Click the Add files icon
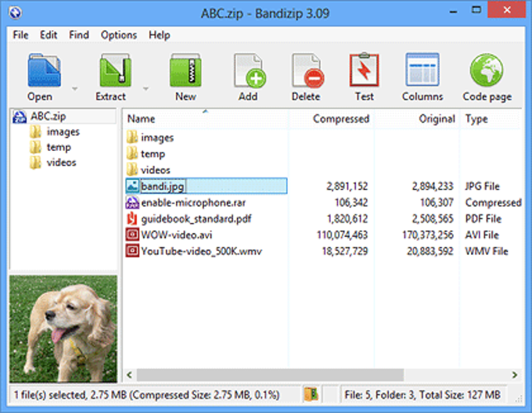Viewport: 532px width, 413px height. [250, 70]
